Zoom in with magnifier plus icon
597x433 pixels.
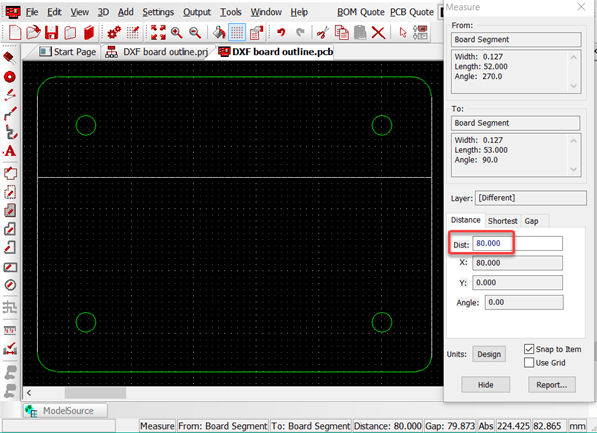coord(176,33)
